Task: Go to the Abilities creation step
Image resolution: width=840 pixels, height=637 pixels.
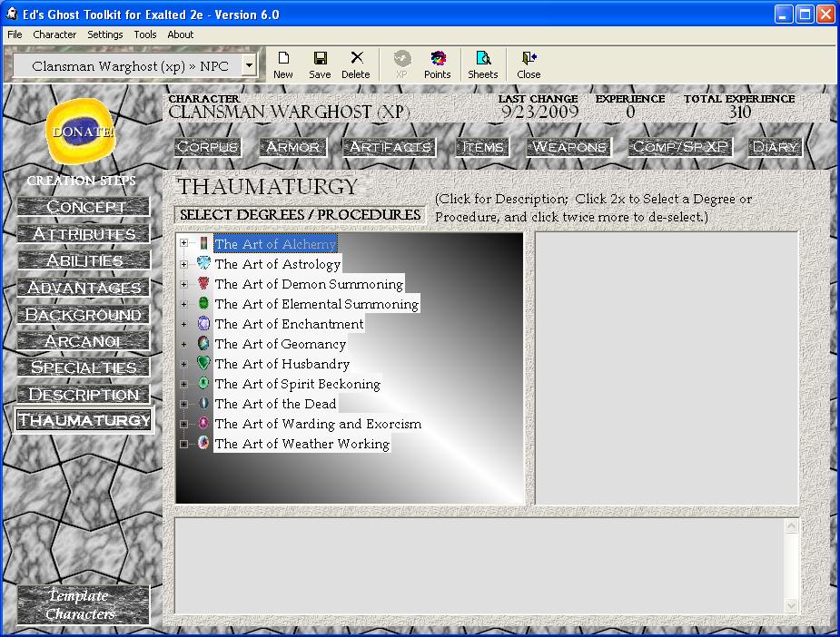Action: (x=84, y=260)
